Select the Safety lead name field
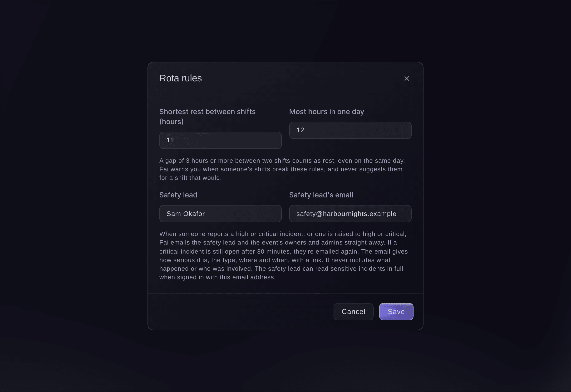 [x=220, y=214]
